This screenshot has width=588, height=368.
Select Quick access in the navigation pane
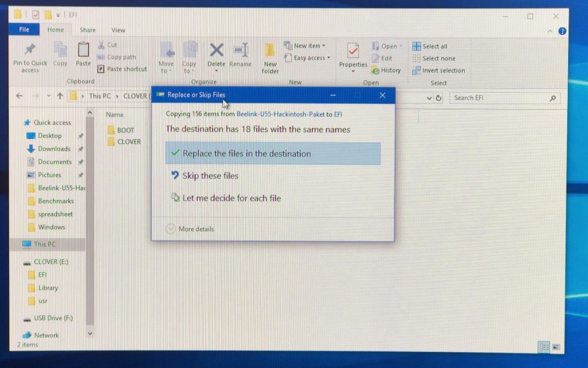click(x=47, y=123)
